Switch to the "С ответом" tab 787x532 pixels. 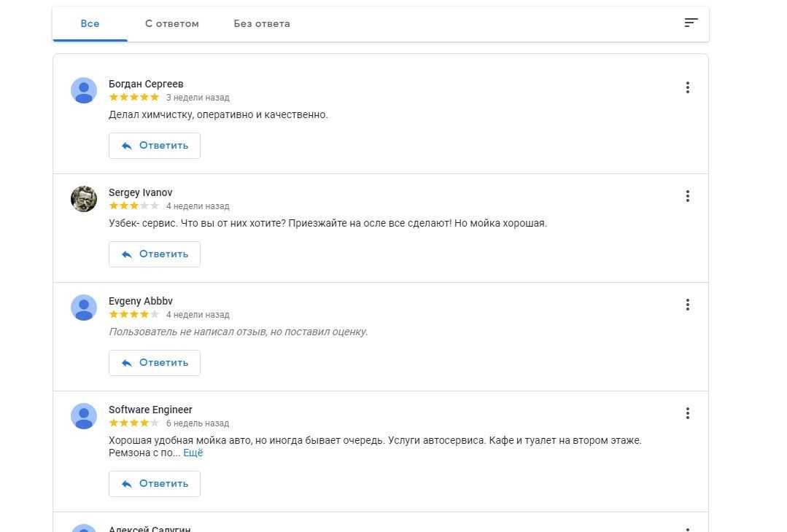tap(172, 23)
